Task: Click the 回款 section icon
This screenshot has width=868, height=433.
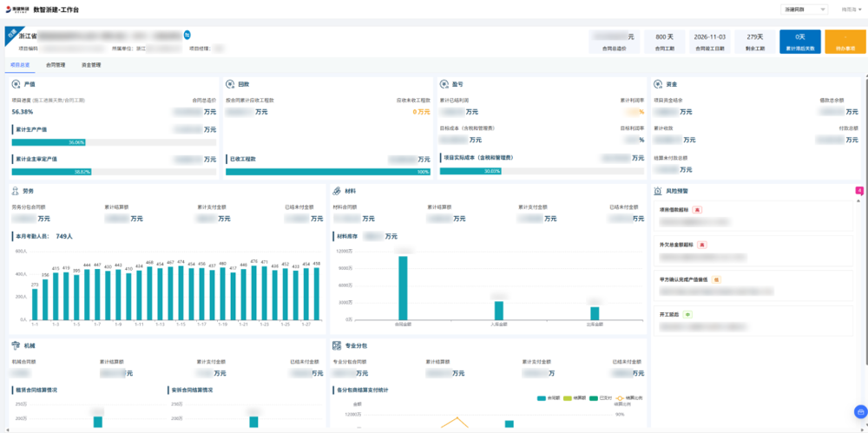Action: (231, 84)
